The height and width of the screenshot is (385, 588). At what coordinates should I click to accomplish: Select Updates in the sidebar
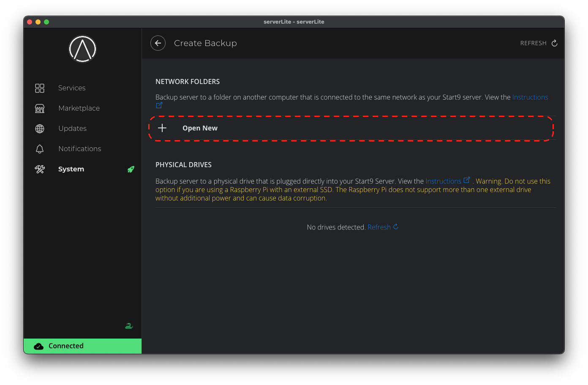72,128
